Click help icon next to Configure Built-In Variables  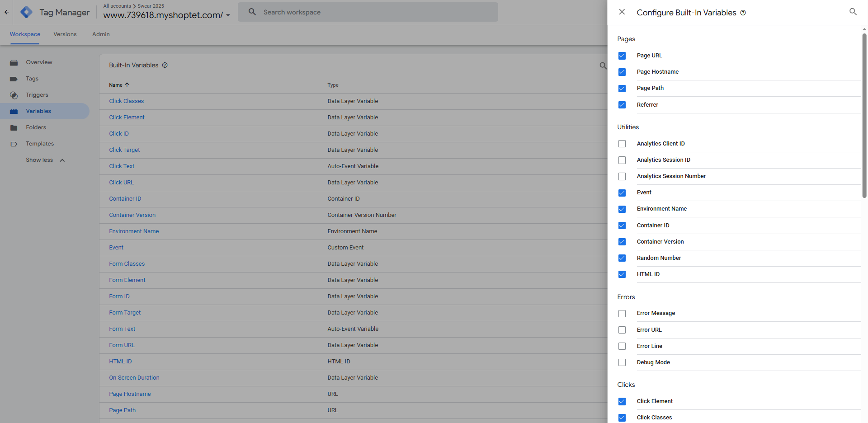coord(743,13)
